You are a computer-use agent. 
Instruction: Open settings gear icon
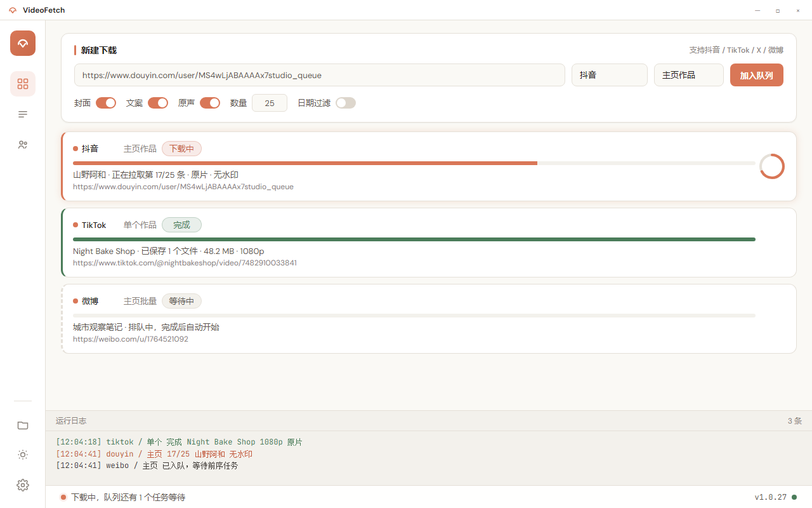click(x=23, y=485)
